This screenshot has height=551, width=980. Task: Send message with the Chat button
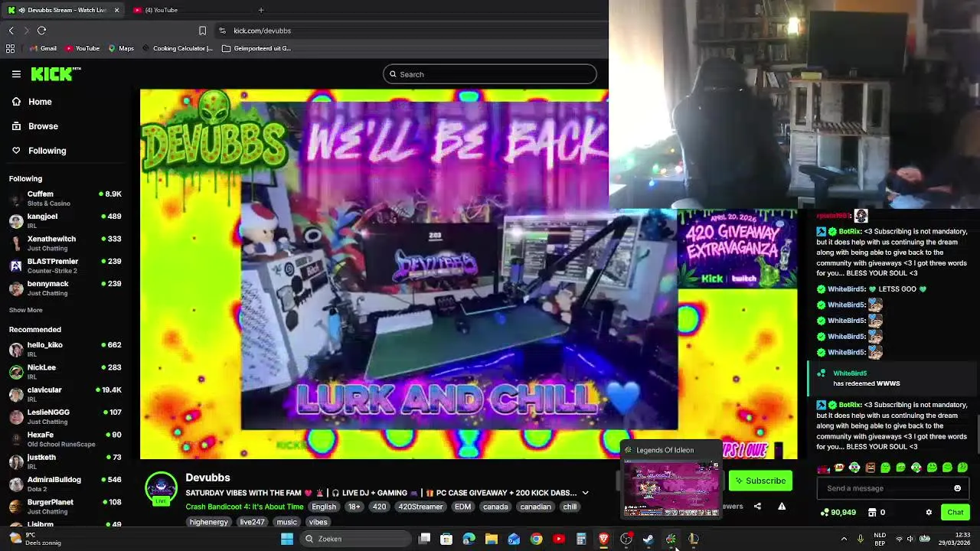pyautogui.click(x=955, y=512)
